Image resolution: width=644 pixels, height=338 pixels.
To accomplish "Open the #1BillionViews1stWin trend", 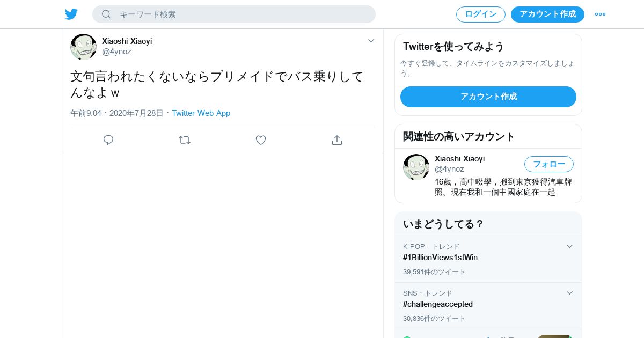I will pyautogui.click(x=440, y=258).
